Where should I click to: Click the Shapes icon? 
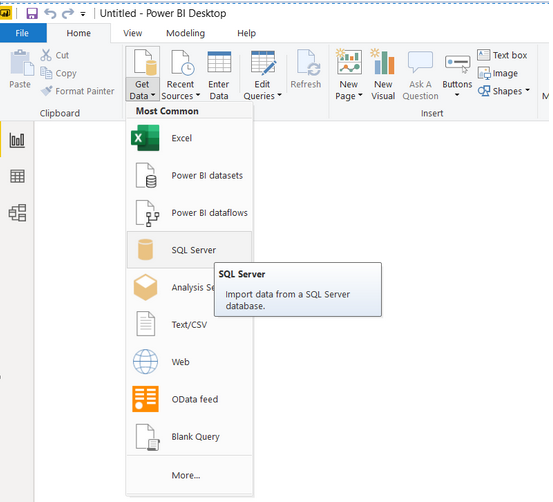coord(484,91)
